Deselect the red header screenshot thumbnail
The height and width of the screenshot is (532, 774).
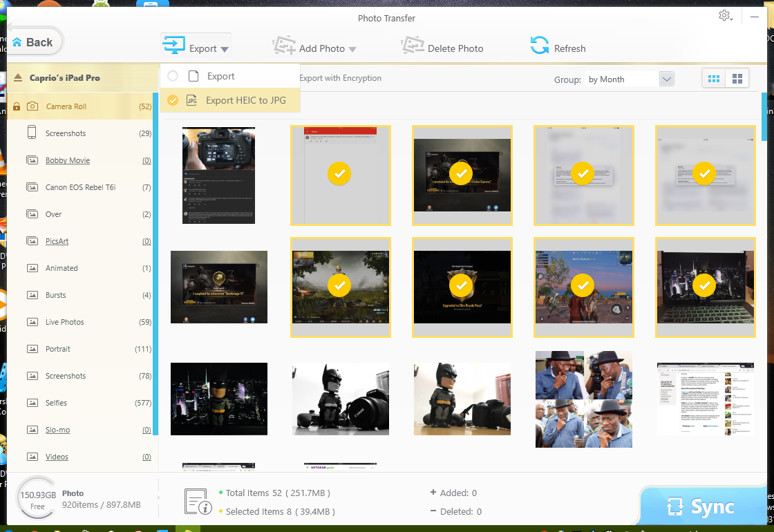point(341,175)
